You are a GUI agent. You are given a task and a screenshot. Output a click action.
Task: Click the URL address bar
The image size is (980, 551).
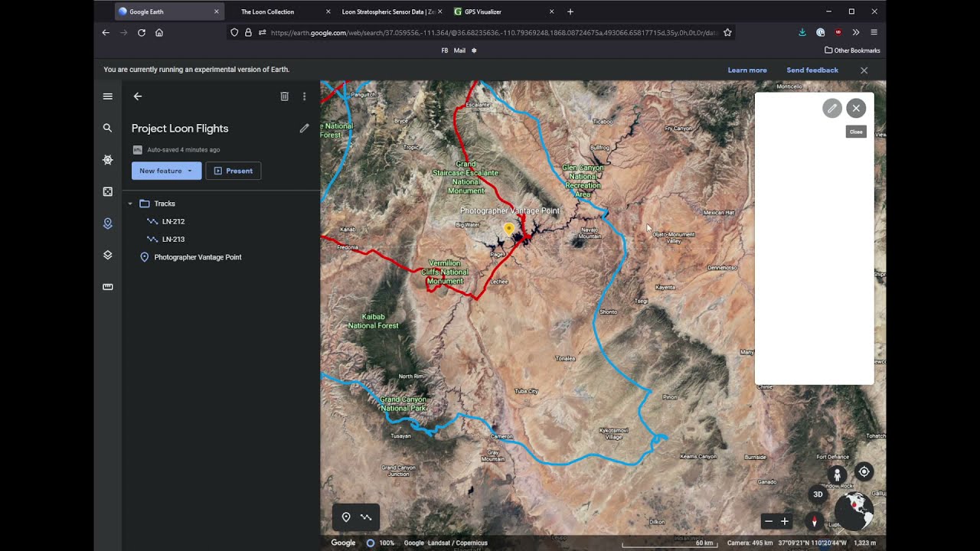coord(494,32)
